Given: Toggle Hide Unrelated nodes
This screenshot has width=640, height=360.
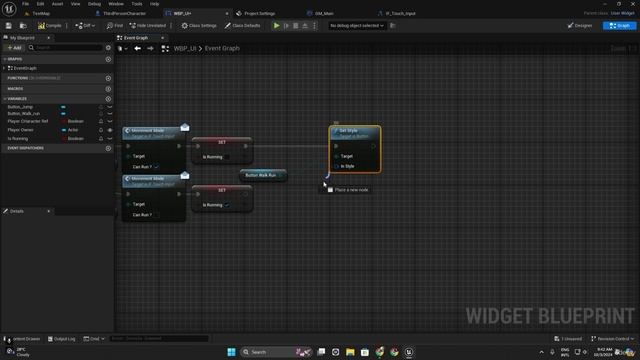Looking at the screenshot, I should [148, 25].
